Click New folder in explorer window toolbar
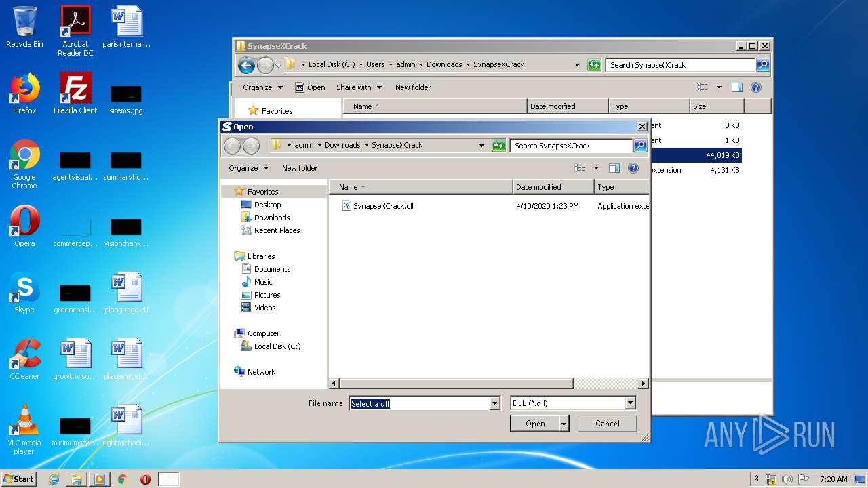The width and height of the screenshot is (868, 488). (413, 87)
